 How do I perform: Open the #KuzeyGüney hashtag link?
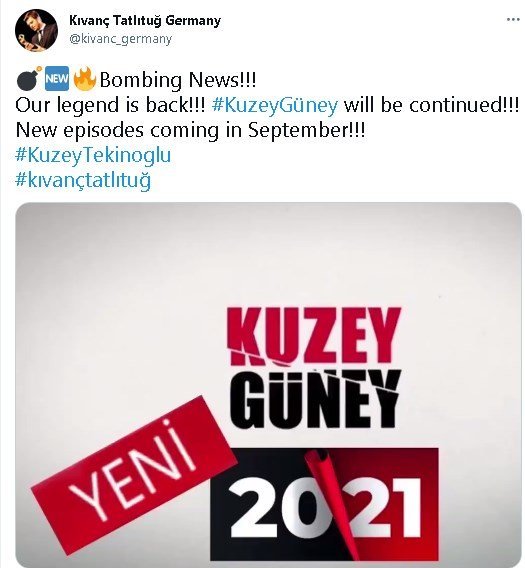click(275, 105)
